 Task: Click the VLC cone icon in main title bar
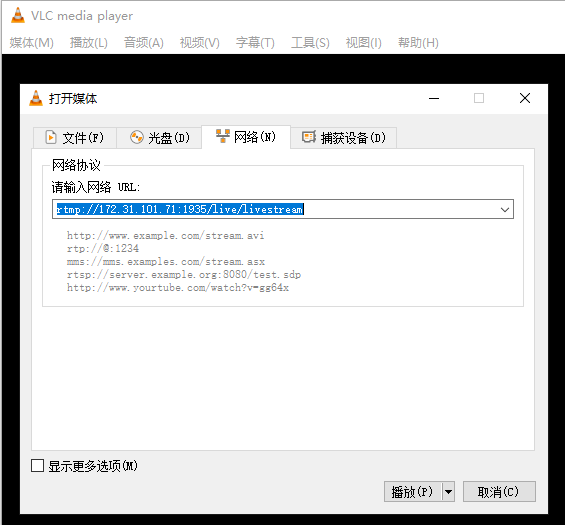18,15
